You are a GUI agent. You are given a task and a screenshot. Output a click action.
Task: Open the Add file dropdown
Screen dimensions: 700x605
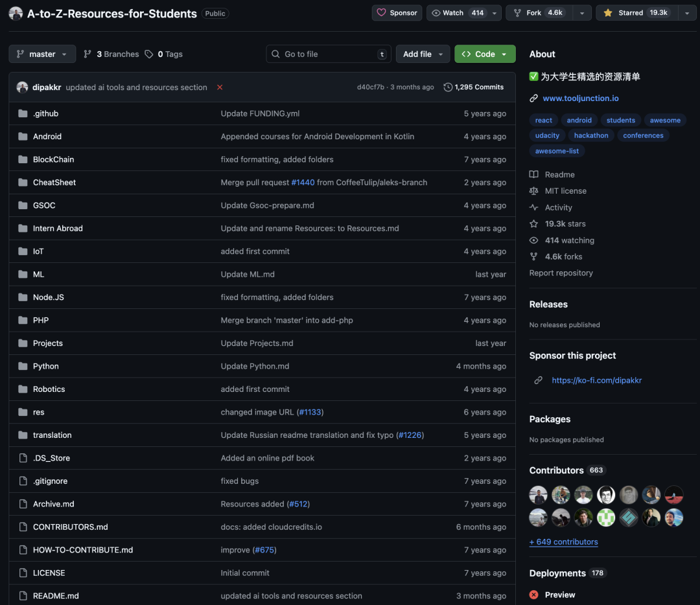pos(423,54)
